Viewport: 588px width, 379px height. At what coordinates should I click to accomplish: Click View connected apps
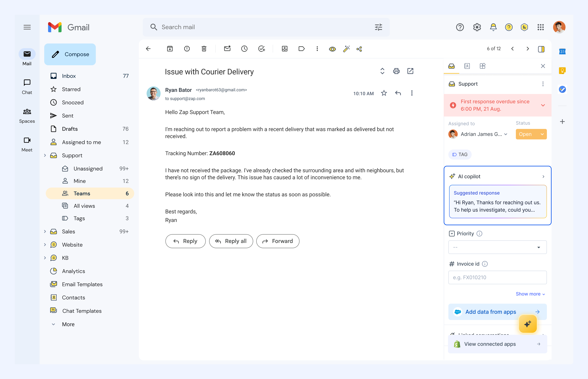click(497, 344)
